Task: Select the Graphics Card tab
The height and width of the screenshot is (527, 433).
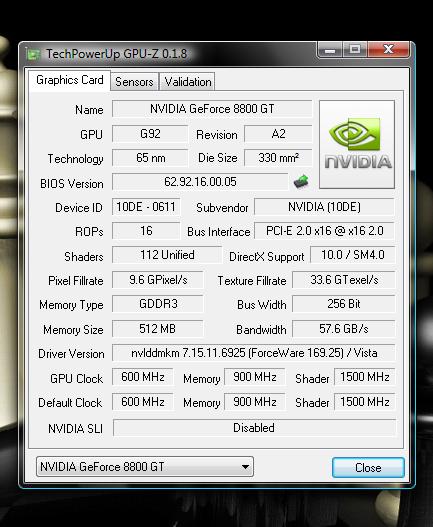Action: click(70, 80)
